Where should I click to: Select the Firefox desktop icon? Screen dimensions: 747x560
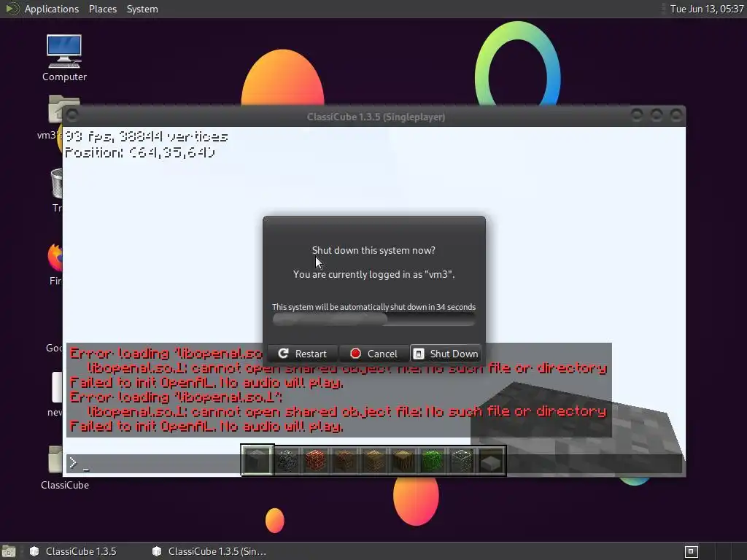(55, 264)
